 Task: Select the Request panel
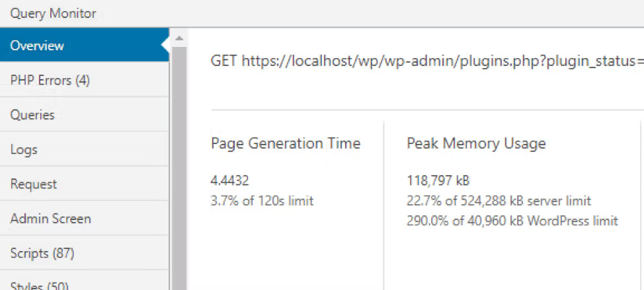point(84,184)
